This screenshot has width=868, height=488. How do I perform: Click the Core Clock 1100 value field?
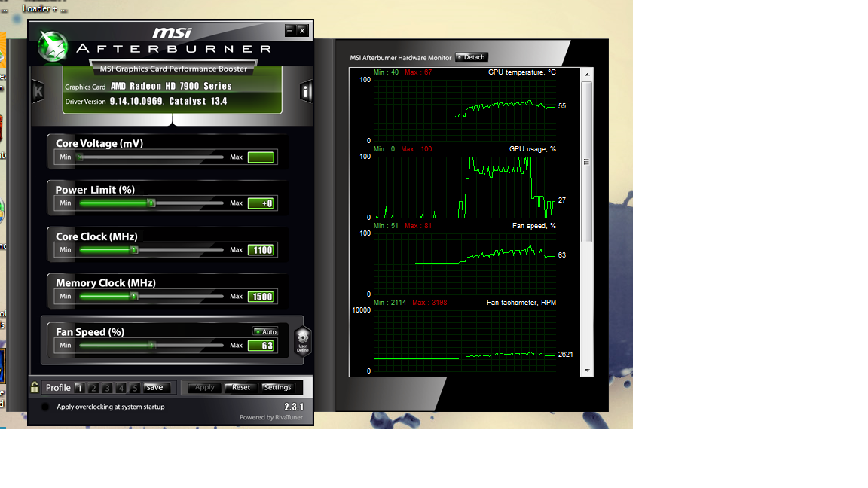[261, 249]
